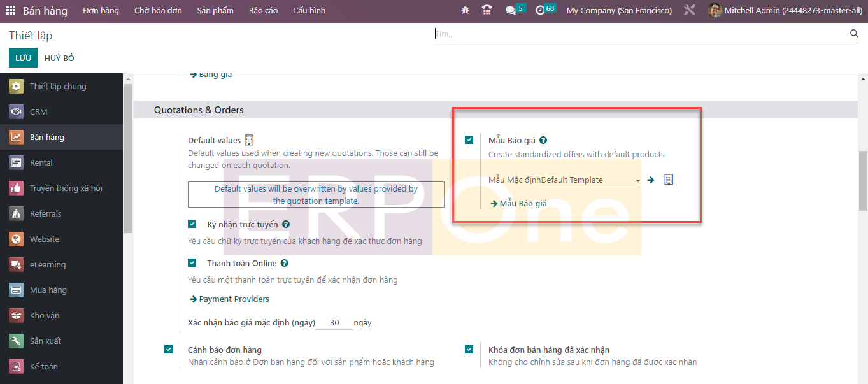
Task: Open the apps grid menu icon
Action: (11, 11)
